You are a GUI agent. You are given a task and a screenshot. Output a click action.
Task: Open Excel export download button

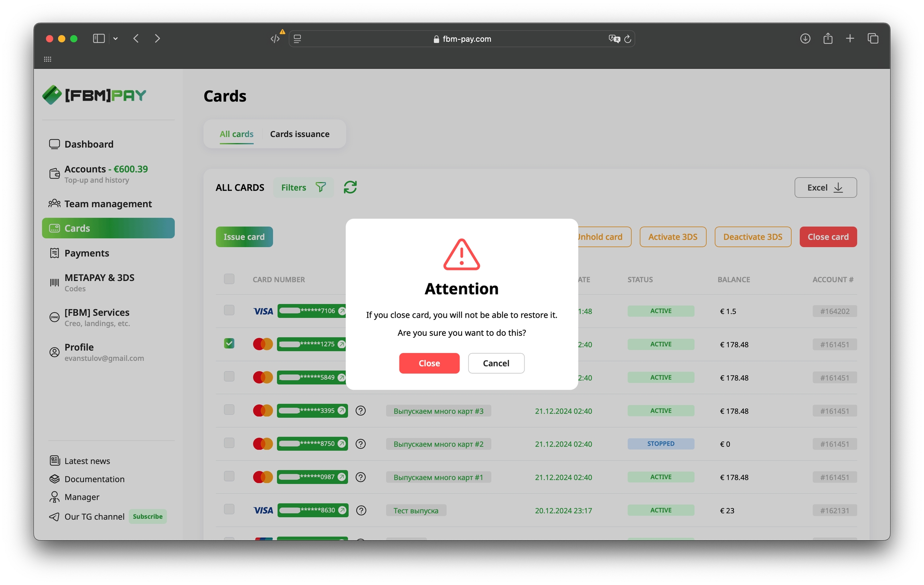pos(825,187)
